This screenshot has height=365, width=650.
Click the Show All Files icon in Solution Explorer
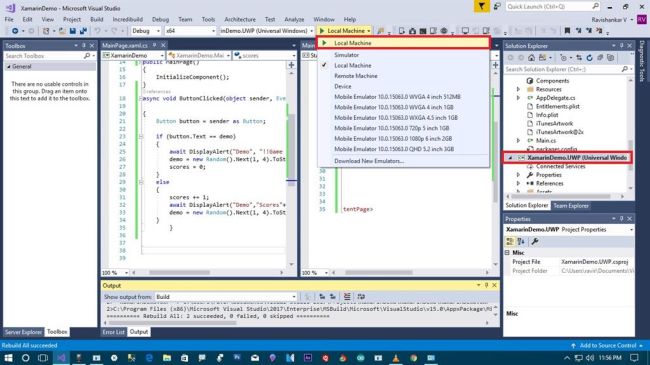(611, 58)
